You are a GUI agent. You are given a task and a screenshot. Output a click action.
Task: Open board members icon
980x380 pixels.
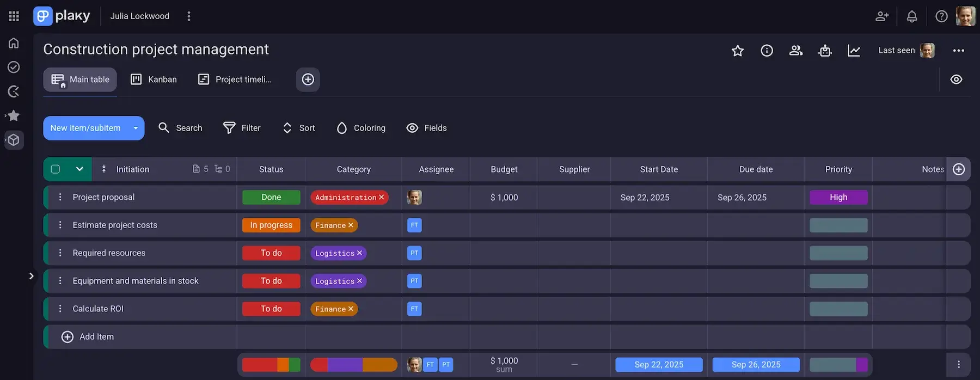coord(796,51)
